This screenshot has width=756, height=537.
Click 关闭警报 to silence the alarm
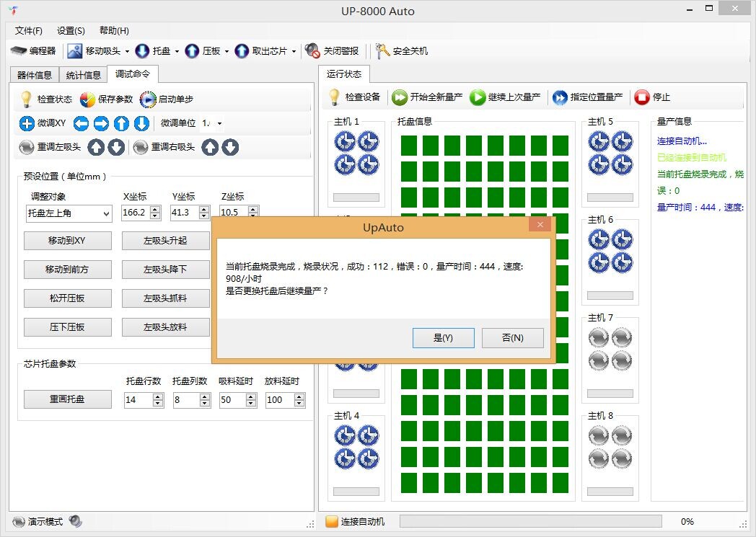(x=312, y=51)
